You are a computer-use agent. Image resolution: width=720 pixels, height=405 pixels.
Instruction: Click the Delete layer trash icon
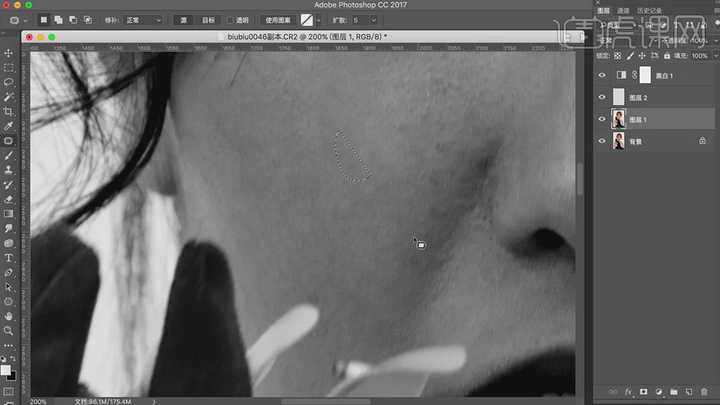[x=704, y=392]
